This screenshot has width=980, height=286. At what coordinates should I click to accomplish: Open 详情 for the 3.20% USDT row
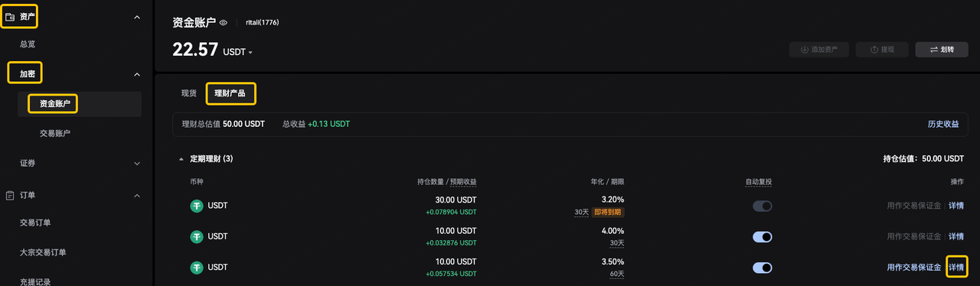click(956, 206)
